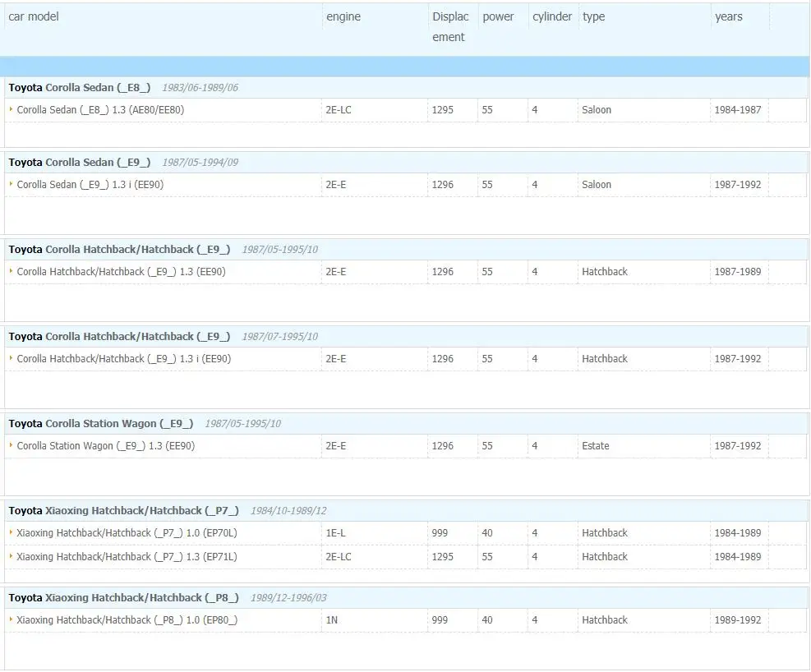
Task: Click the 1N engine cell in the Xiaoxing P8 row
Action: point(332,620)
